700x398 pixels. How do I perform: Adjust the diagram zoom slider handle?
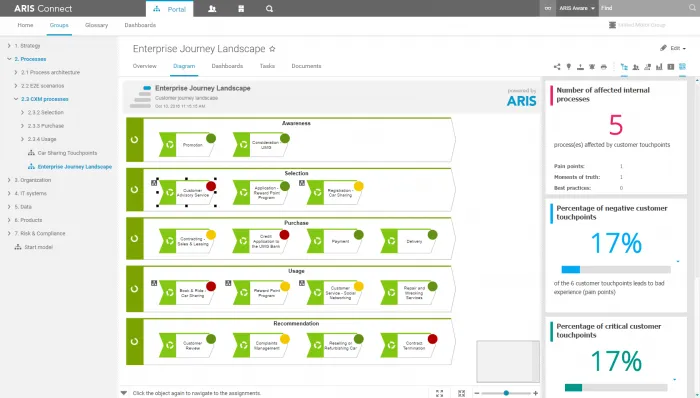pyautogui.click(x=506, y=393)
